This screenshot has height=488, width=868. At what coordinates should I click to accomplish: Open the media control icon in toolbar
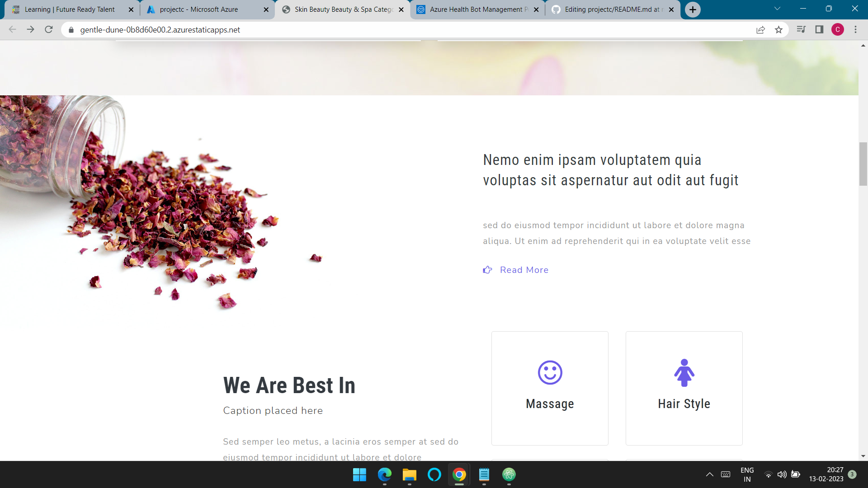tap(801, 30)
